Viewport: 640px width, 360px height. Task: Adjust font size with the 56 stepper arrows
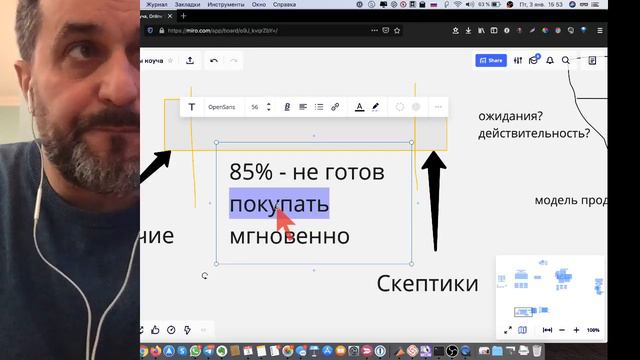269,107
